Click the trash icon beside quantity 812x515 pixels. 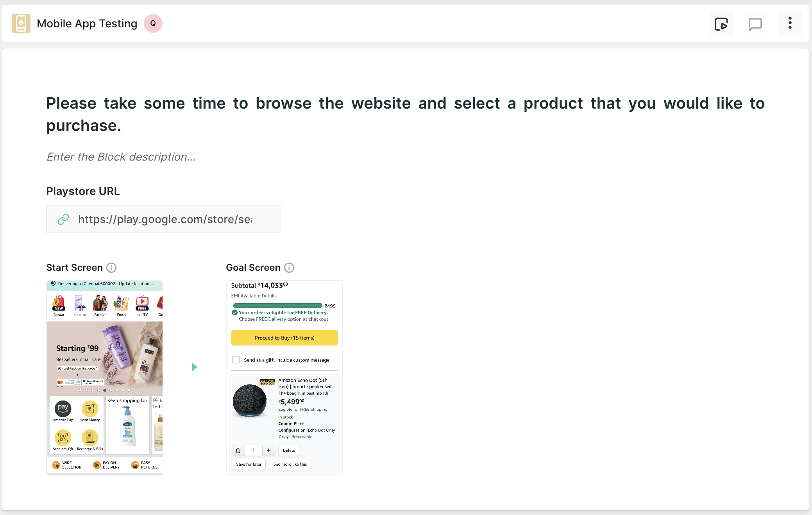[238, 451]
